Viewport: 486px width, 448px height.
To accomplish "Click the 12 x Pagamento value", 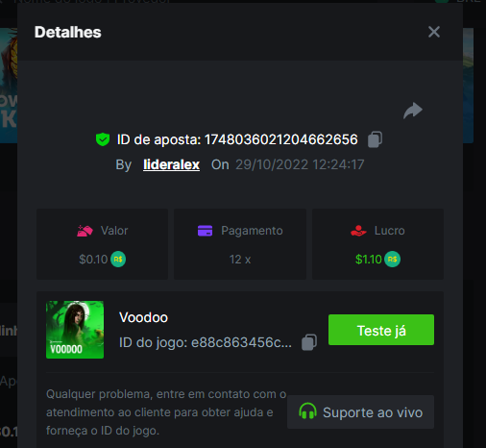I will [240, 260].
